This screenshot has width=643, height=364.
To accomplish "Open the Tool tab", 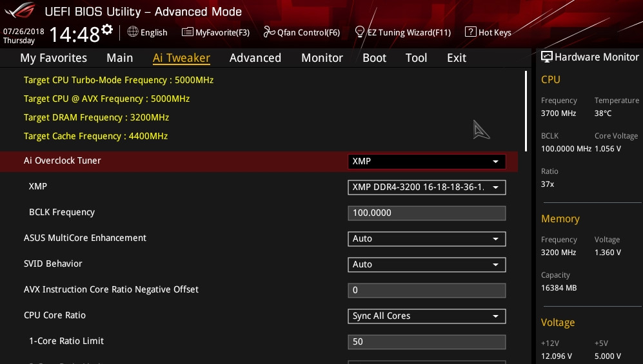I will [416, 58].
